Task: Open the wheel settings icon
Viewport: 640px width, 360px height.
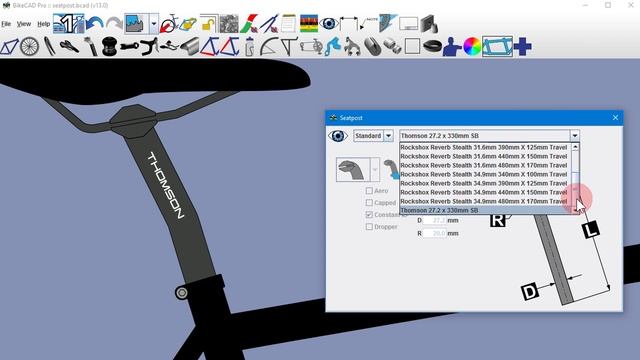Action: point(29,47)
